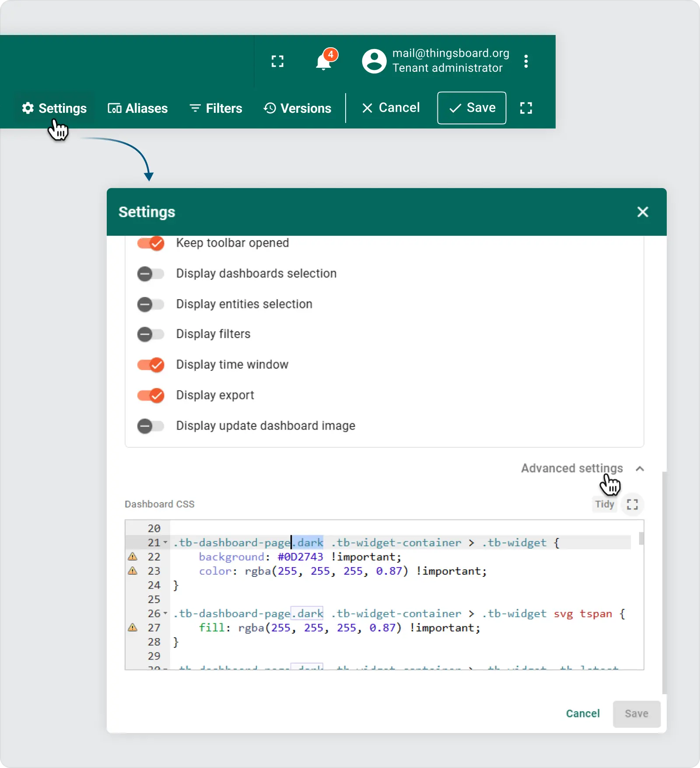Open the three-dot user menu

point(526,61)
